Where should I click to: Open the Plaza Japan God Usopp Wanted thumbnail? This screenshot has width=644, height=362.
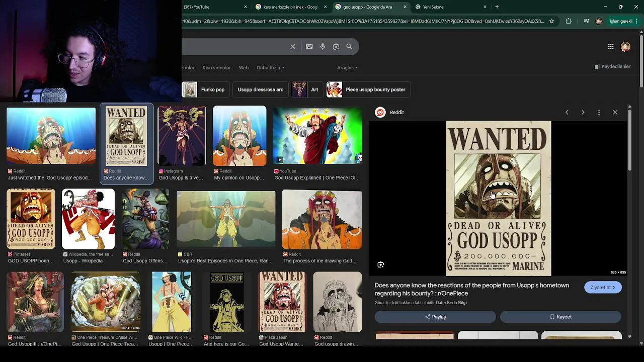coord(282,302)
